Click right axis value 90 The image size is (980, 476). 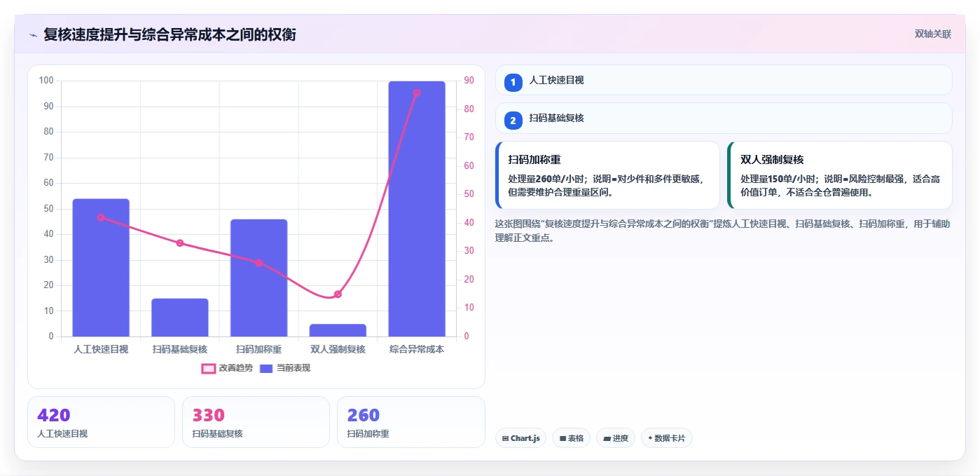click(x=468, y=81)
